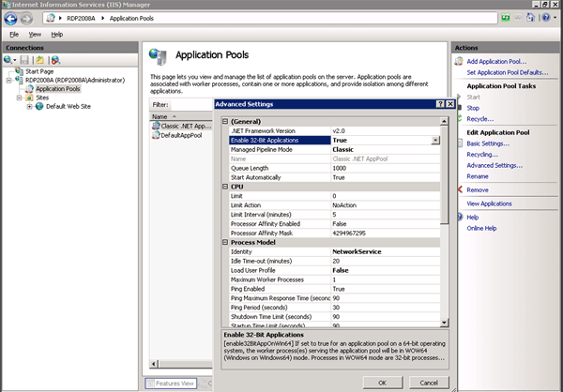The width and height of the screenshot is (563, 392).
Task: Click the Stop action link
Action: (x=473, y=108)
